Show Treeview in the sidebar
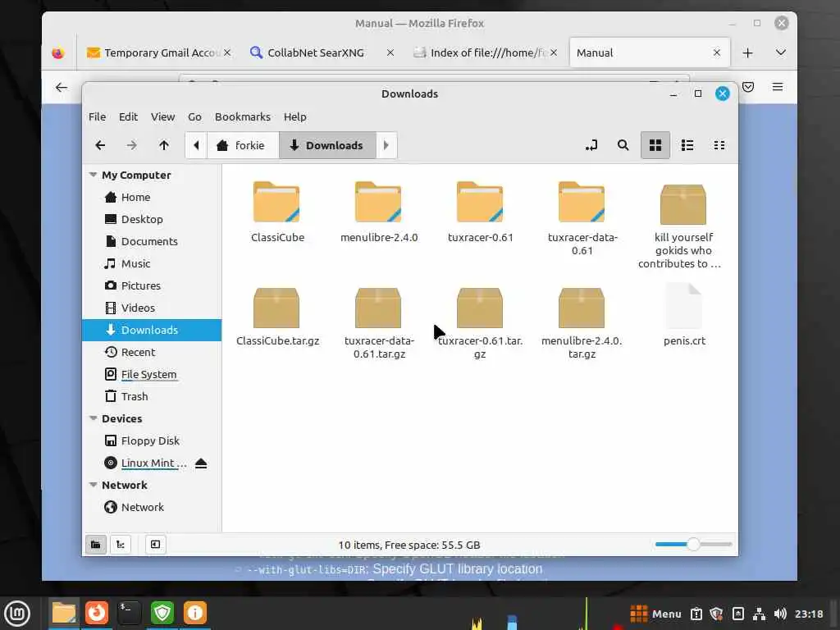The width and height of the screenshot is (840, 630). click(121, 545)
